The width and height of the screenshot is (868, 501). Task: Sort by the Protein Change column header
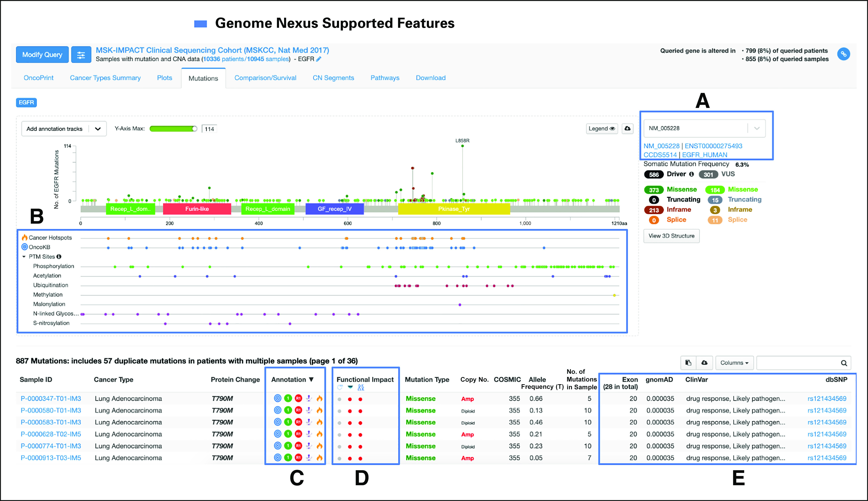pos(235,380)
